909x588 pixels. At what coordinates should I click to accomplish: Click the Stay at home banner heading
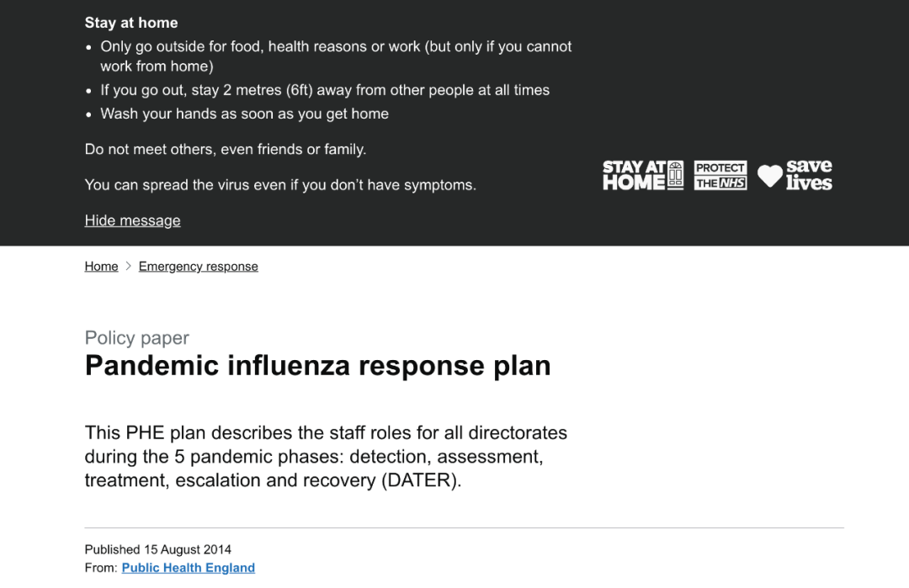(131, 23)
